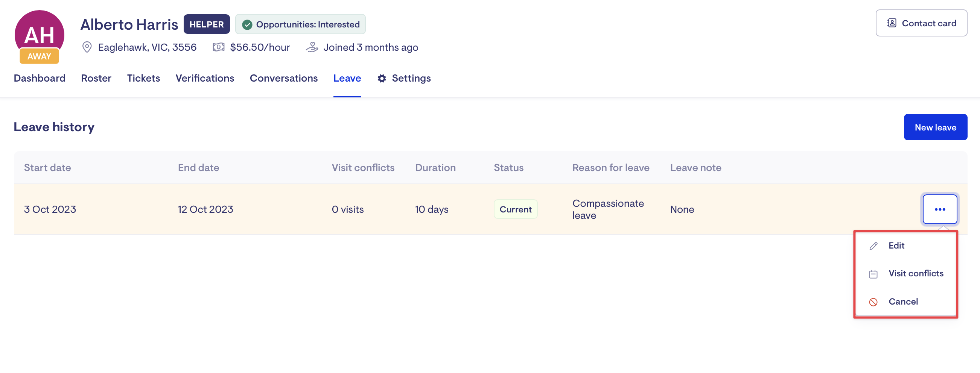The image size is (980, 373).
Task: Click the green check icon in Opportunities badge
Action: click(x=247, y=25)
